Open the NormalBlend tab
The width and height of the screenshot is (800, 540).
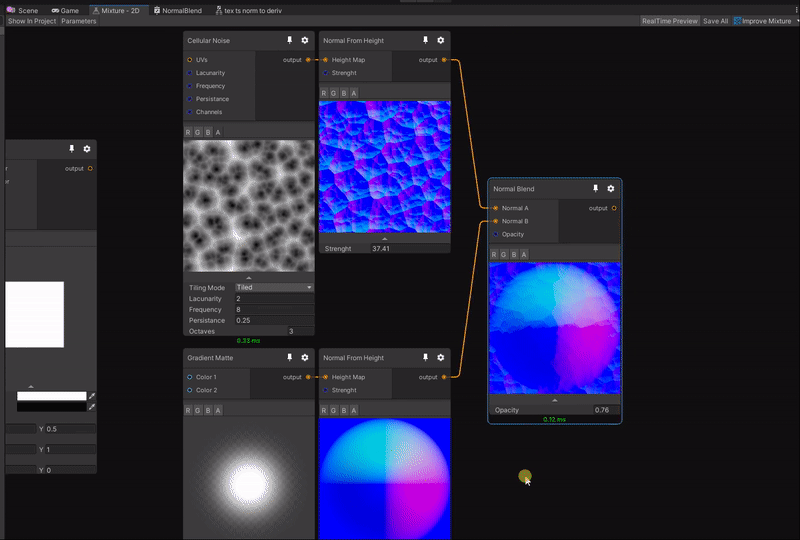click(178, 10)
